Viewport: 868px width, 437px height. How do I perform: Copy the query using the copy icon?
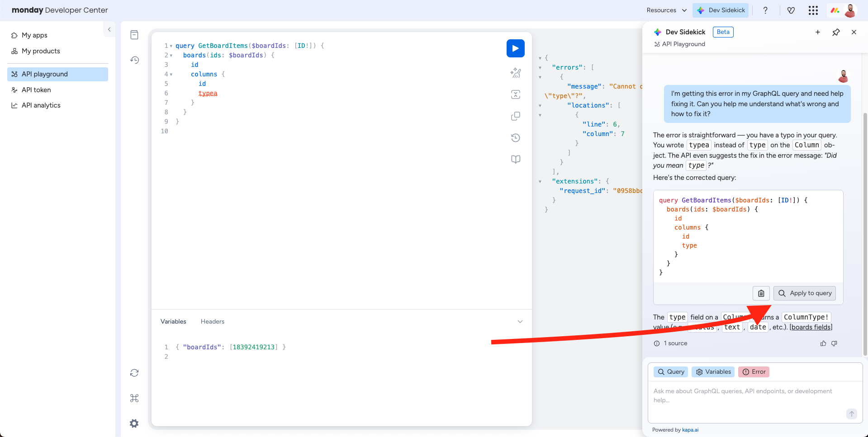click(x=516, y=116)
